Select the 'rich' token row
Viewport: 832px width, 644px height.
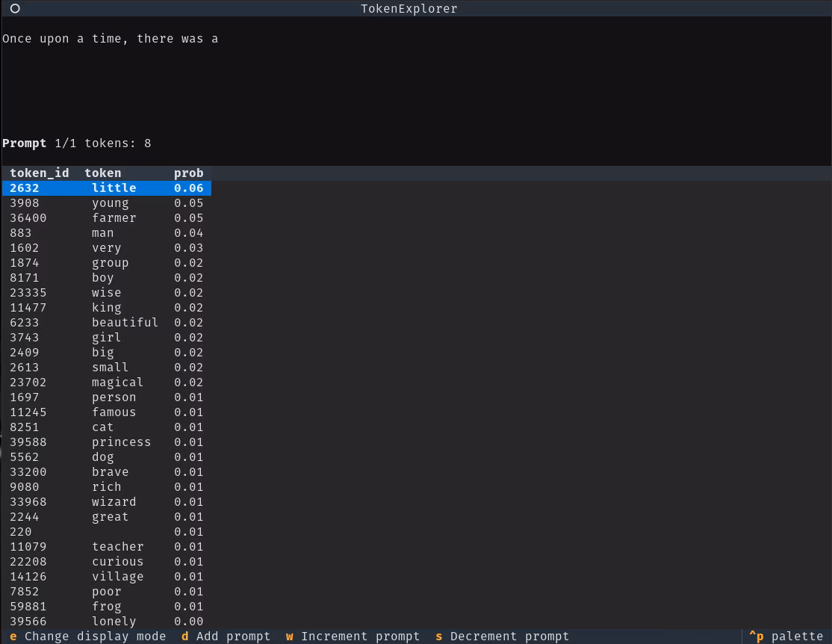pyautogui.click(x=107, y=486)
